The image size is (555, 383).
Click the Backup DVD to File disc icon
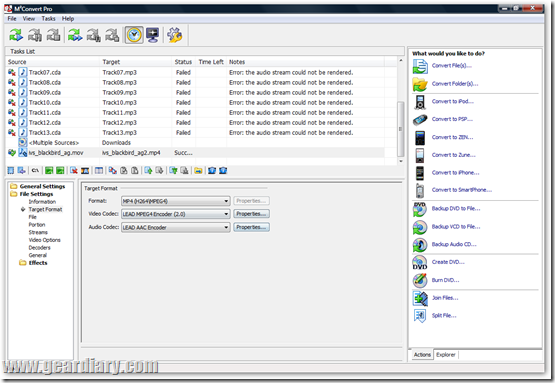[420, 209]
